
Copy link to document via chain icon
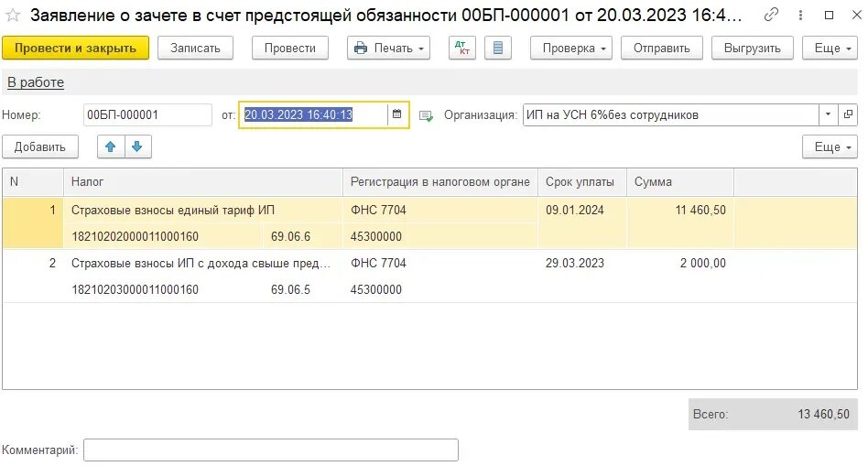(771, 15)
